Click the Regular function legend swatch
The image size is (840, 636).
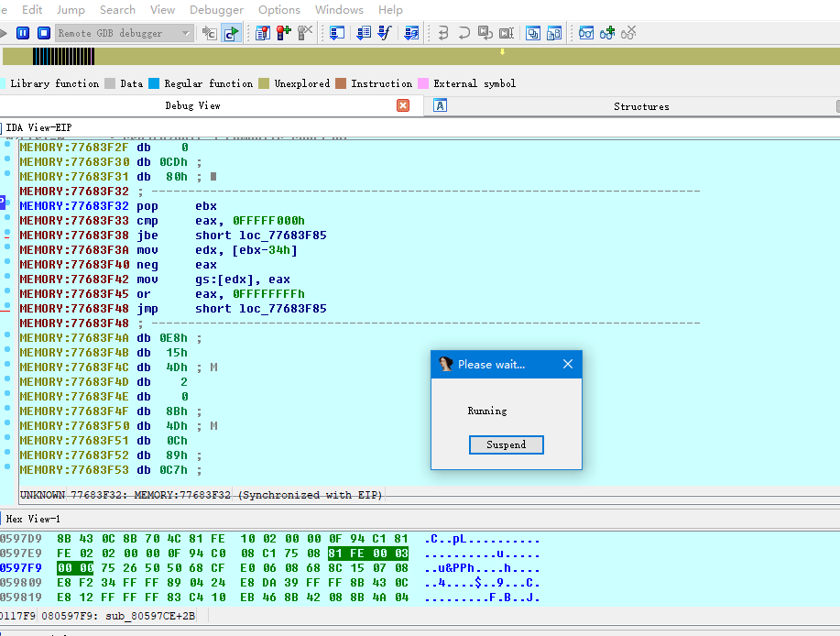click(154, 83)
